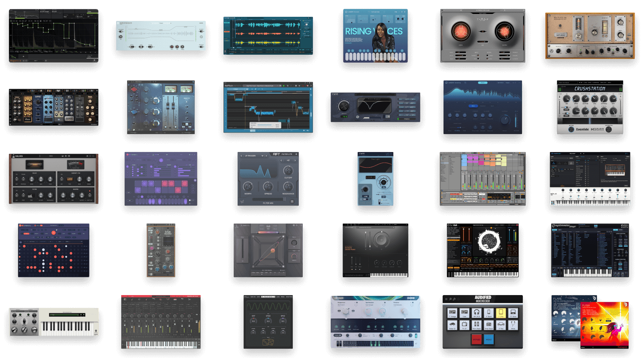The width and height of the screenshot is (644, 358).
Task: Toggle the red Bypass button in MixChecker
Action: coord(476,340)
